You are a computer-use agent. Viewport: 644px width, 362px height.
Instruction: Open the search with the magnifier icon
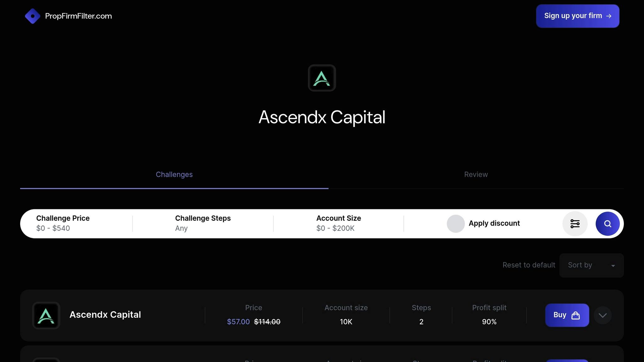point(607,223)
